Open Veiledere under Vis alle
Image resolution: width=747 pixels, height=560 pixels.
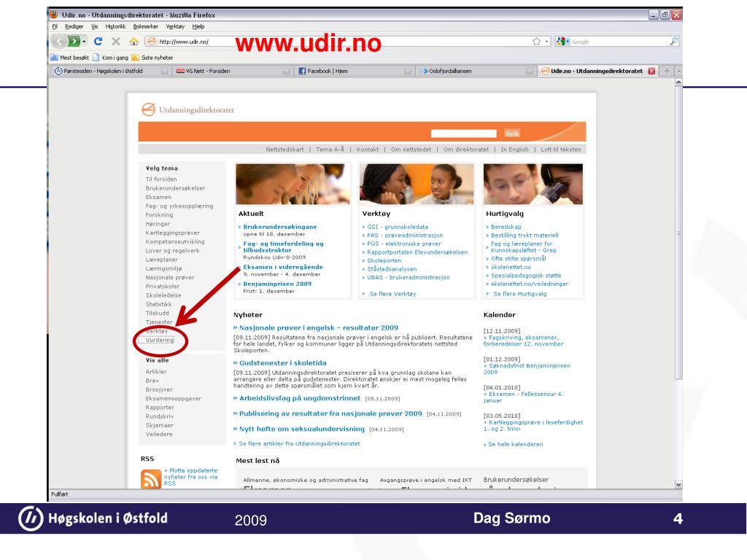pyautogui.click(x=159, y=435)
